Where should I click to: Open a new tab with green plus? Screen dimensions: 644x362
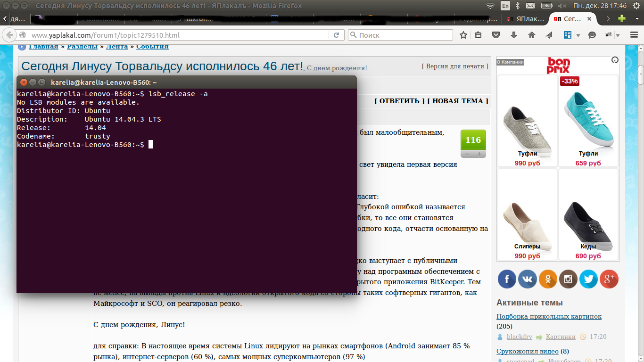pos(622,18)
